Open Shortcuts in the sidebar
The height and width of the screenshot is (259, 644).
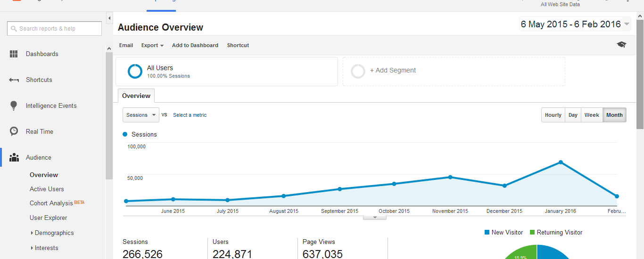pos(39,80)
